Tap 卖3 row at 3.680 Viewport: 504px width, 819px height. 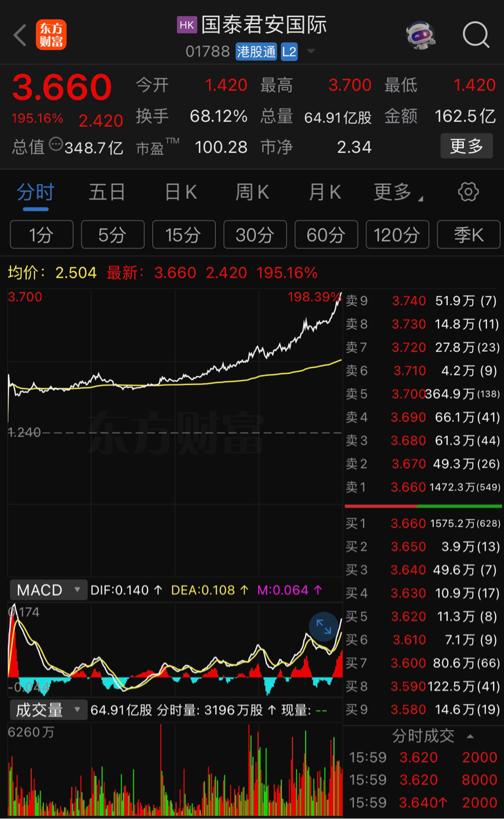pyautogui.click(x=423, y=440)
